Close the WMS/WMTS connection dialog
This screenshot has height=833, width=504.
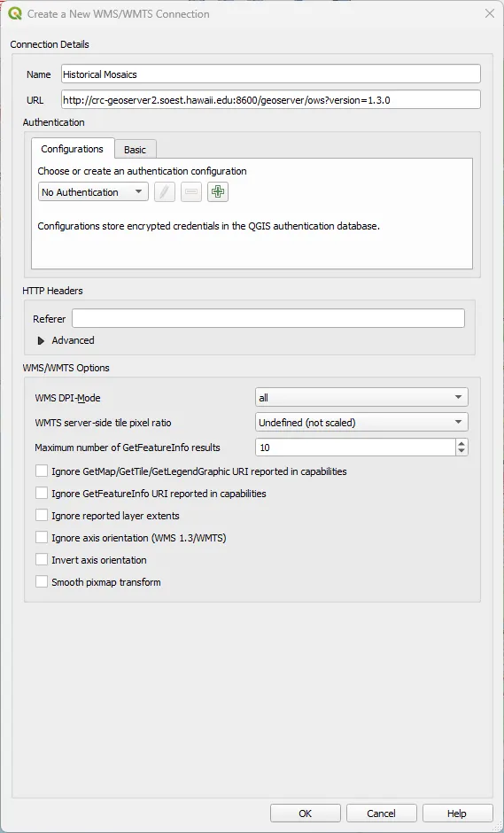pos(489,14)
